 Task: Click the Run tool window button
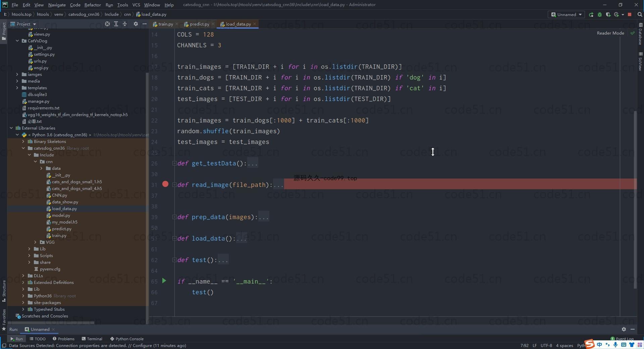[x=16, y=339]
